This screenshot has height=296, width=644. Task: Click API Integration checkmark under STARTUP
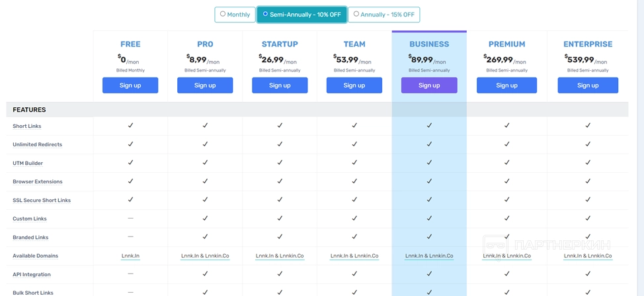point(280,273)
